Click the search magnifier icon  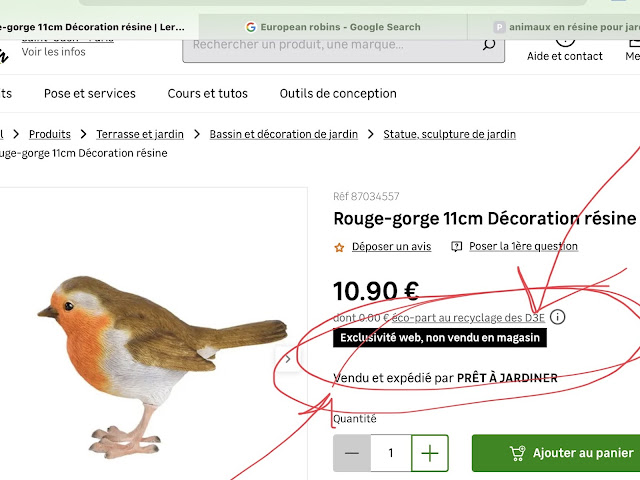[489, 44]
